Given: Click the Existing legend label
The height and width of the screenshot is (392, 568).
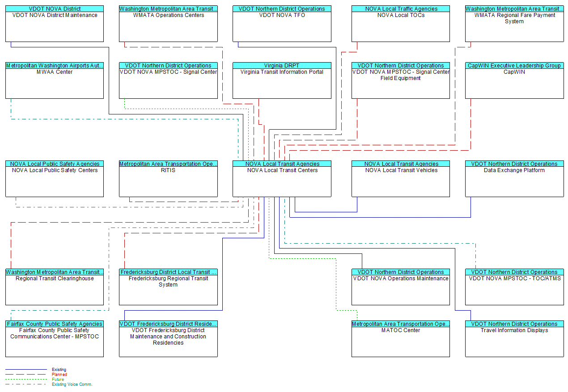Looking at the screenshot, I should pyautogui.click(x=59, y=370).
